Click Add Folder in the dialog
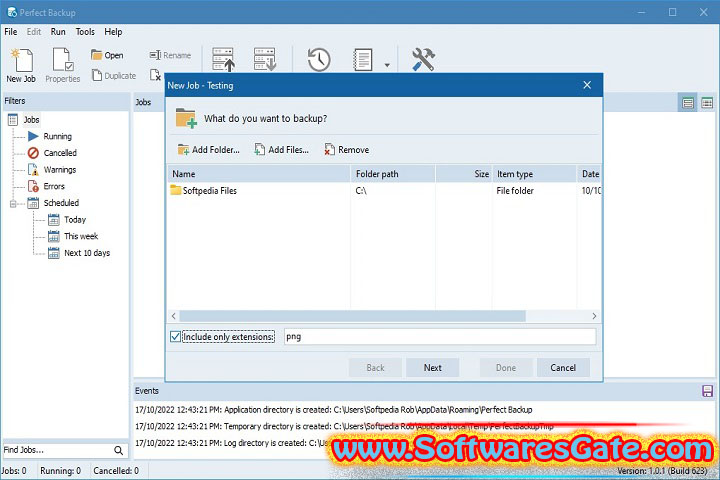The height and width of the screenshot is (480, 720). pyautogui.click(x=208, y=150)
